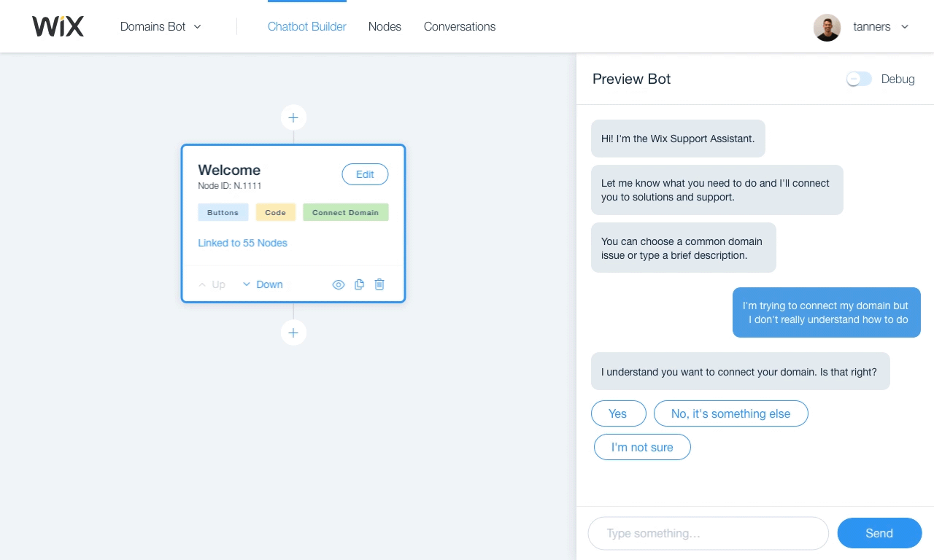Open the Domains Bot dropdown

click(161, 26)
